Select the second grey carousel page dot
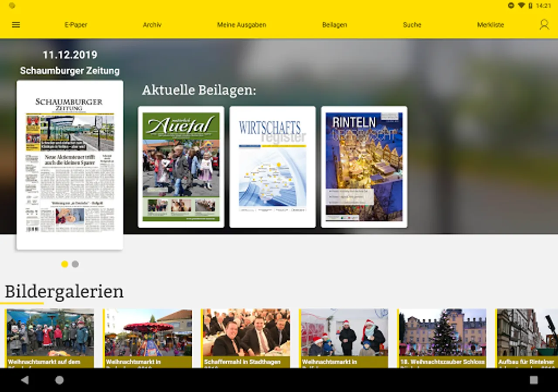This screenshot has width=558, height=392. click(x=75, y=264)
